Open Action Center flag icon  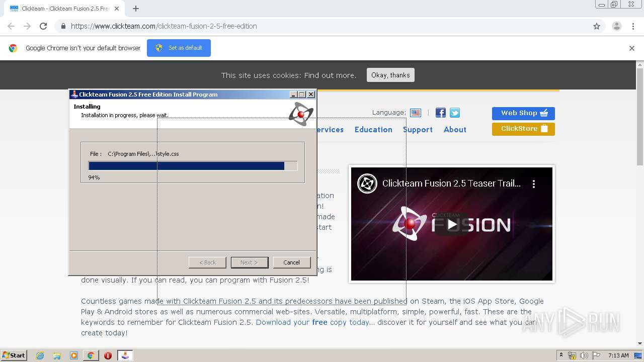(596, 355)
